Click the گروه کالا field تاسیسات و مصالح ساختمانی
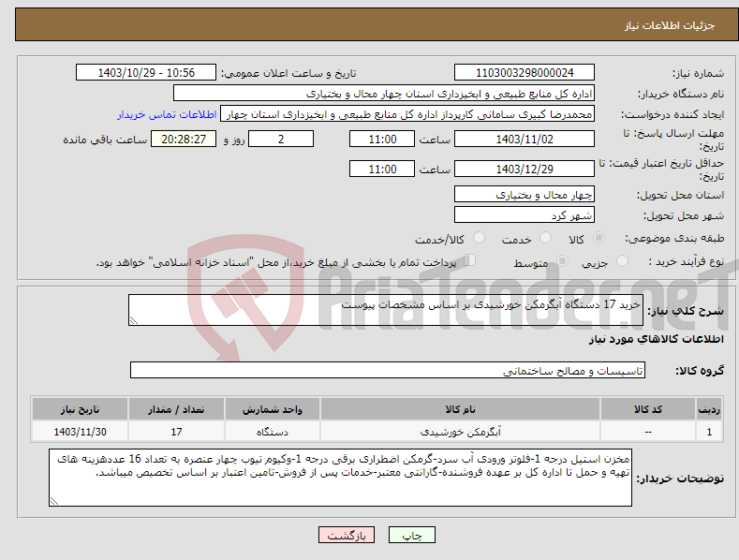The width and height of the screenshot is (739, 560). tap(388, 371)
